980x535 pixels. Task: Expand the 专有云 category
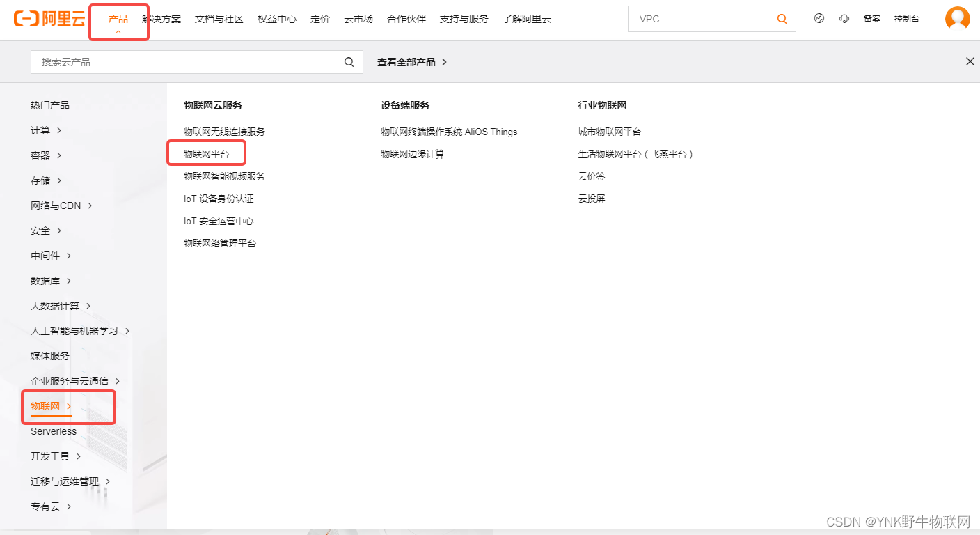pos(51,506)
